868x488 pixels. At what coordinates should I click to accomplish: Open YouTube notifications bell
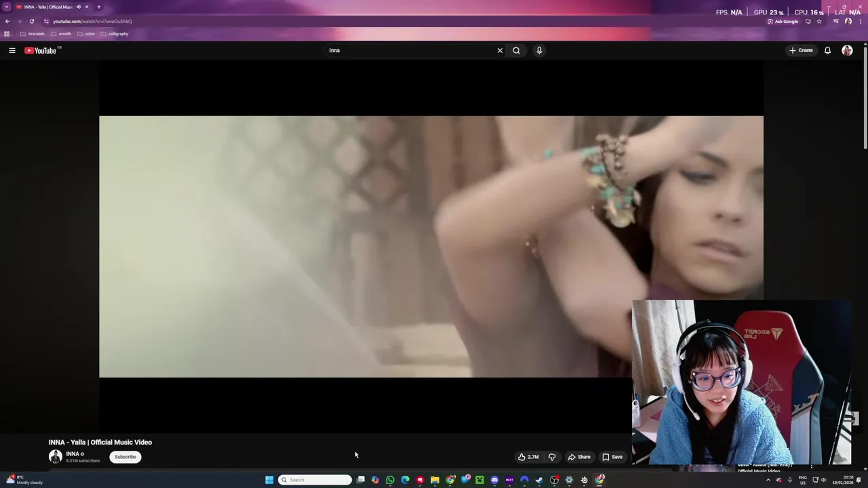click(827, 50)
